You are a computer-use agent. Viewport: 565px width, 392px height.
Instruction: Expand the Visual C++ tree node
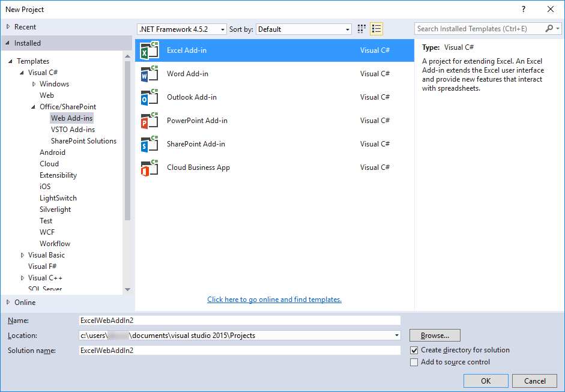[22, 278]
